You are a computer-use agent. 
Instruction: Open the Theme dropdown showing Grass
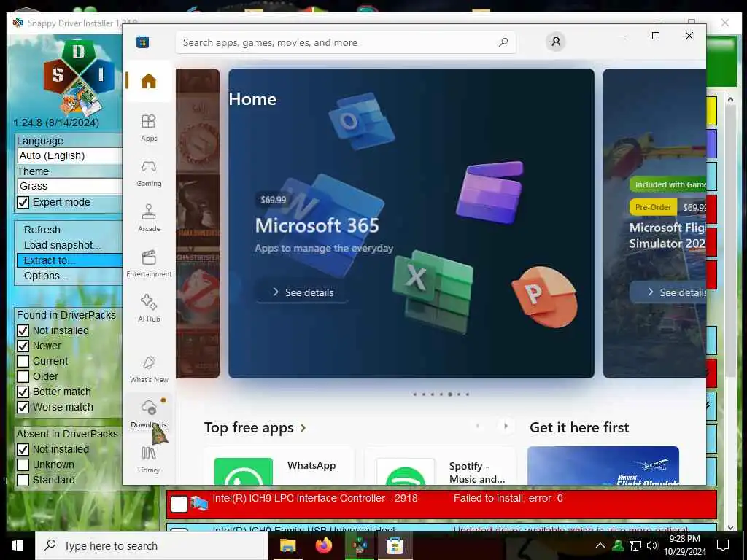point(69,186)
